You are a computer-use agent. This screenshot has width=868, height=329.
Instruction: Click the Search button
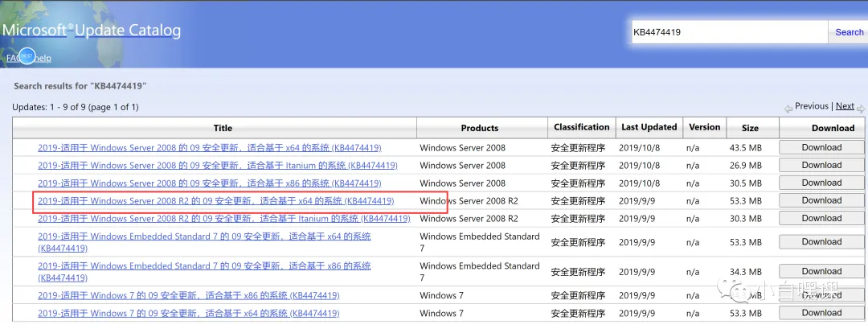849,32
